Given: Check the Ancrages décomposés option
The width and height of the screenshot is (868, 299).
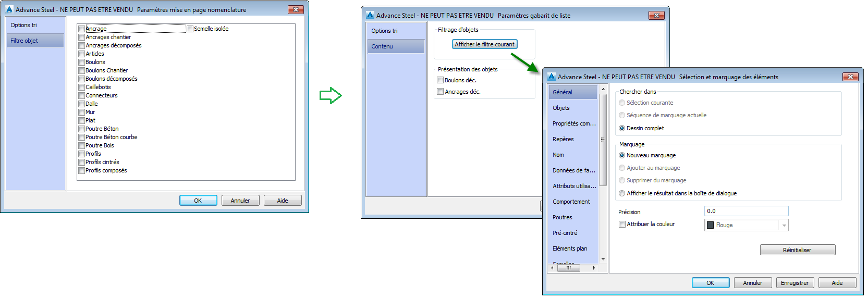Looking at the screenshot, I should (x=81, y=46).
